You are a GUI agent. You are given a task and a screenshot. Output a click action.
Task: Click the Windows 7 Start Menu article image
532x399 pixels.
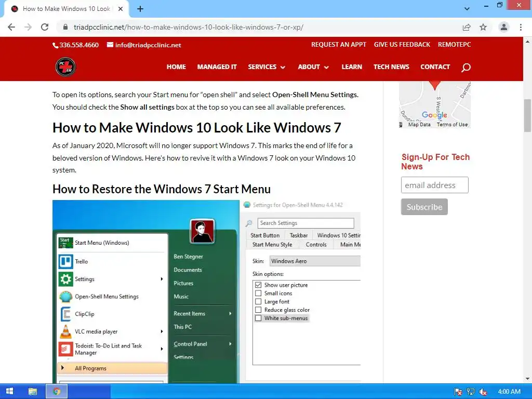tap(206, 292)
